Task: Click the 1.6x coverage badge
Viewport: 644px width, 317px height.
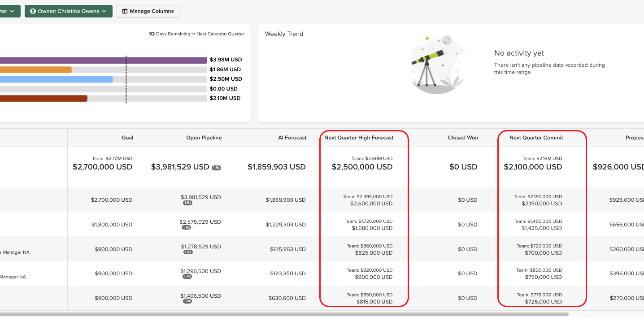Action: coord(187,301)
